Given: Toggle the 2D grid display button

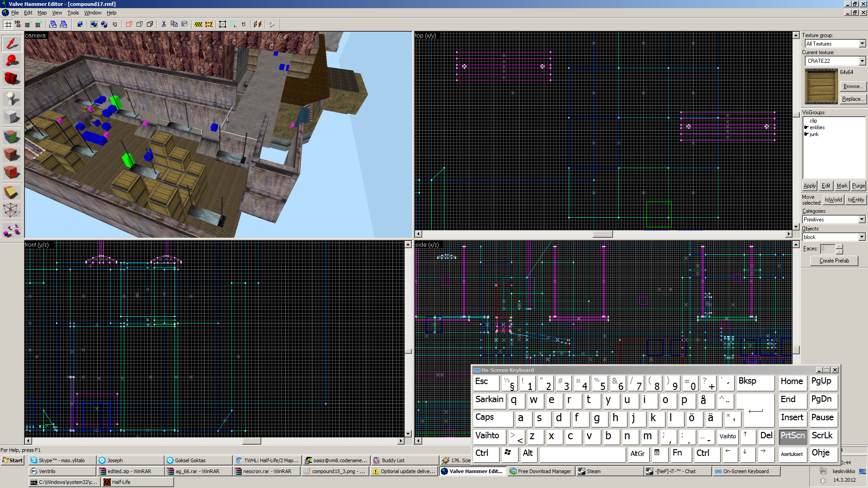Looking at the screenshot, I should coord(8,24).
